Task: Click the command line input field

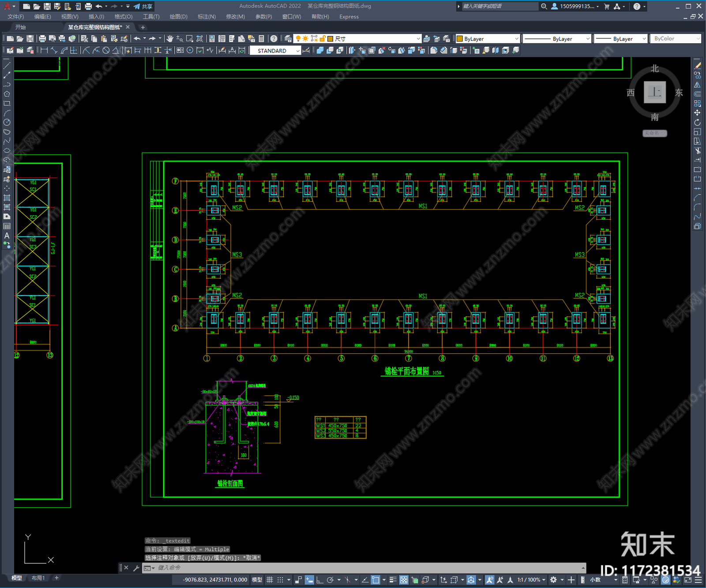Action: coord(368,568)
